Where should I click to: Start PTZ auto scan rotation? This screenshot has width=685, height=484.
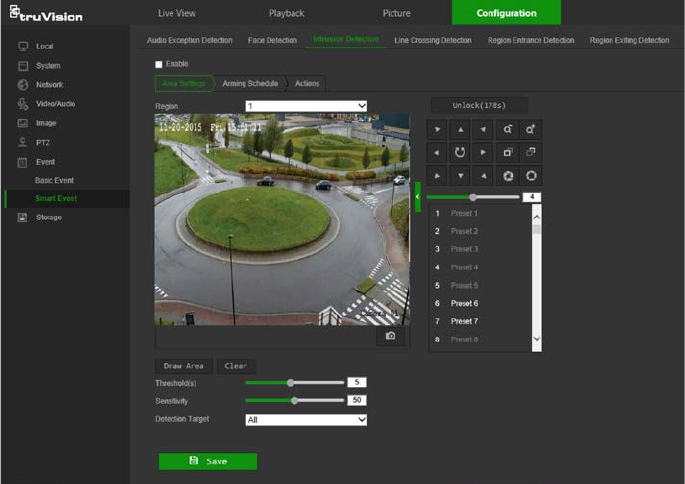(460, 152)
